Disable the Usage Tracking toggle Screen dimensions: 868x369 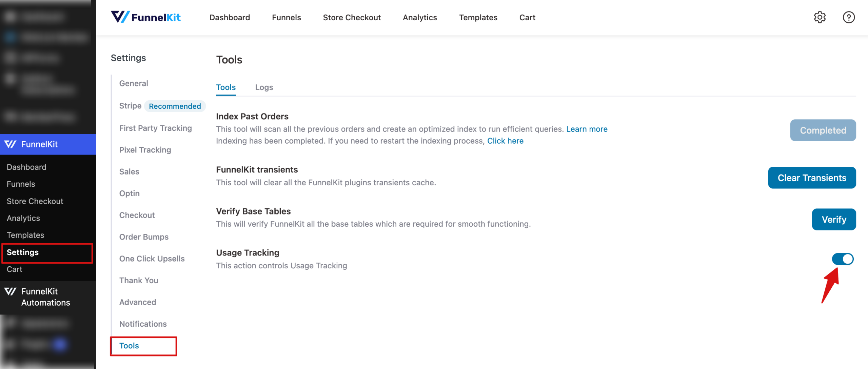[x=844, y=259]
